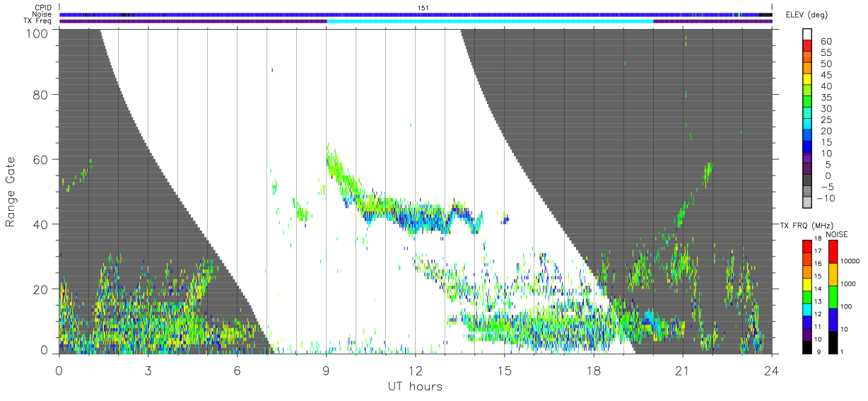Screen dimensions: 868x401
Task: Click the TX Freq row label
Action: 38,21
